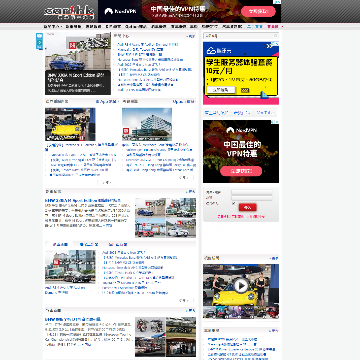The height and width of the screenshot is (360, 360).
Task: Click the car1.hk site logo
Action: coord(69,12)
